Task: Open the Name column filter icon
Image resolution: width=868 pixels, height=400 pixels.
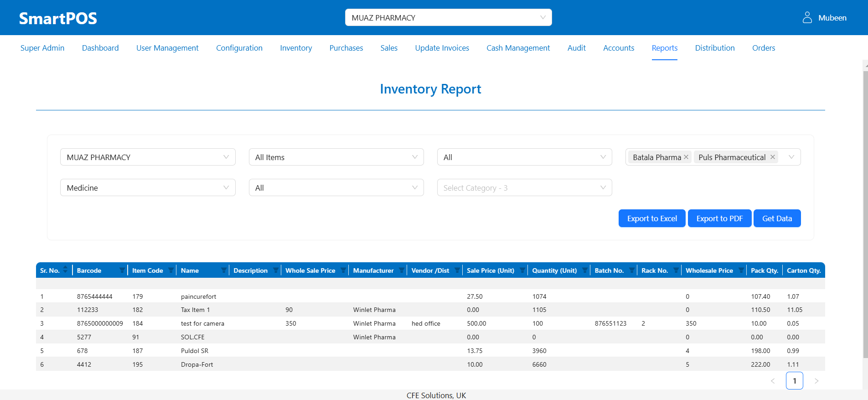Action: click(x=224, y=270)
